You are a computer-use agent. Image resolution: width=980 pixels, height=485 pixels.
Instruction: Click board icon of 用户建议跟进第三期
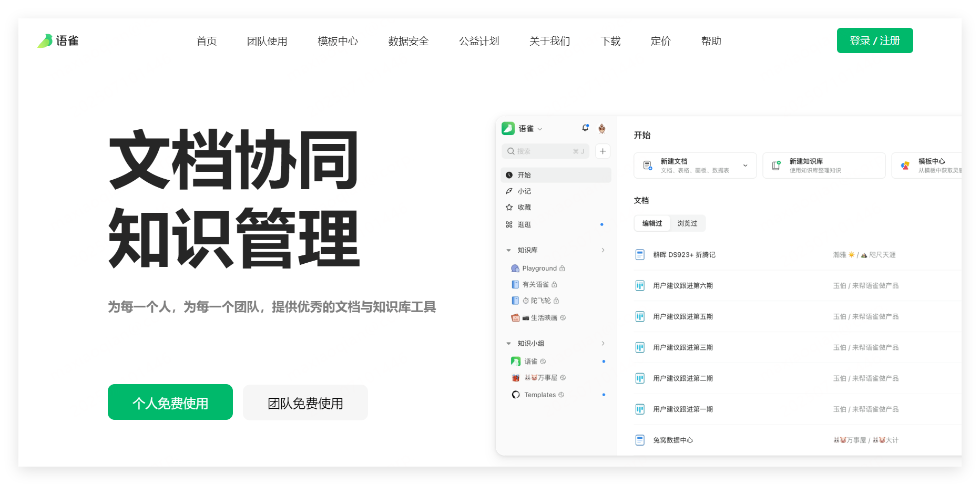[x=640, y=347]
